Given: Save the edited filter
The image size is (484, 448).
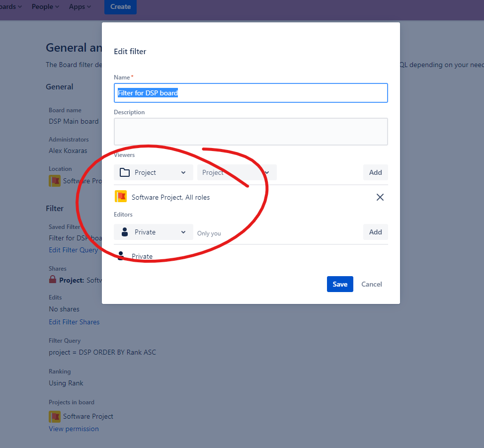Looking at the screenshot, I should tap(340, 284).
